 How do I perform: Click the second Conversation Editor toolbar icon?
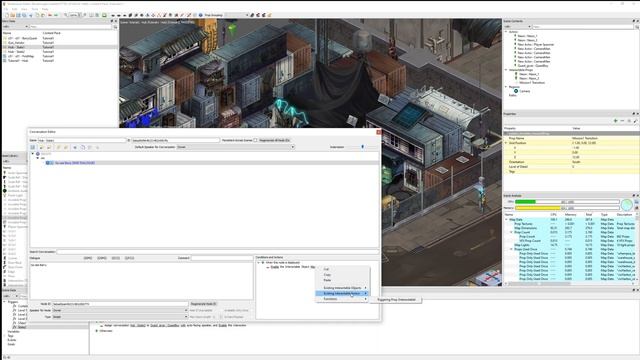click(x=42, y=147)
